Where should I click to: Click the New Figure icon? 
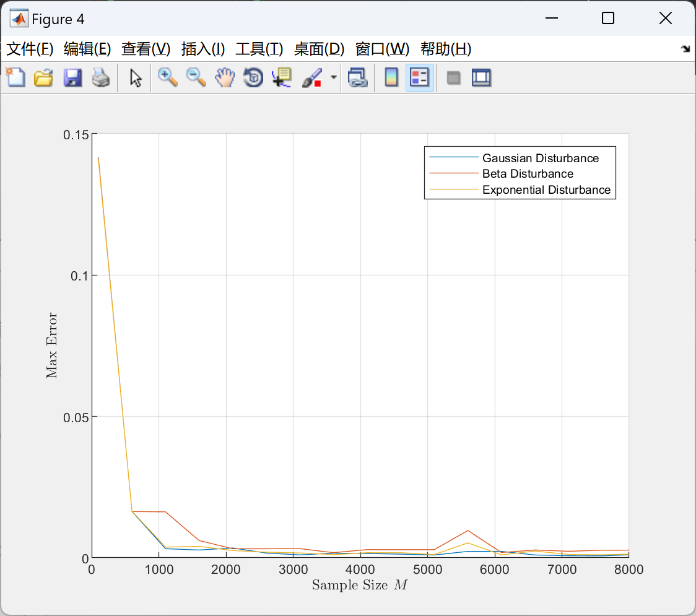[x=15, y=77]
